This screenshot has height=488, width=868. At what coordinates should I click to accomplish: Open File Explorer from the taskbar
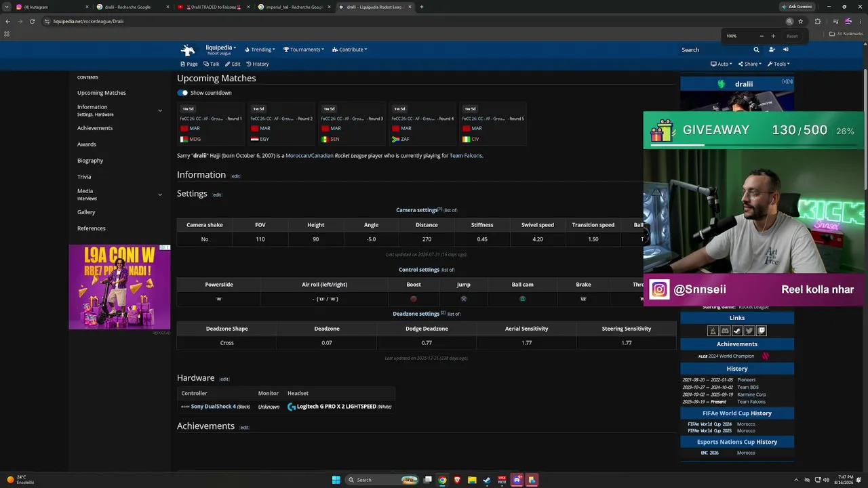[472, 480]
